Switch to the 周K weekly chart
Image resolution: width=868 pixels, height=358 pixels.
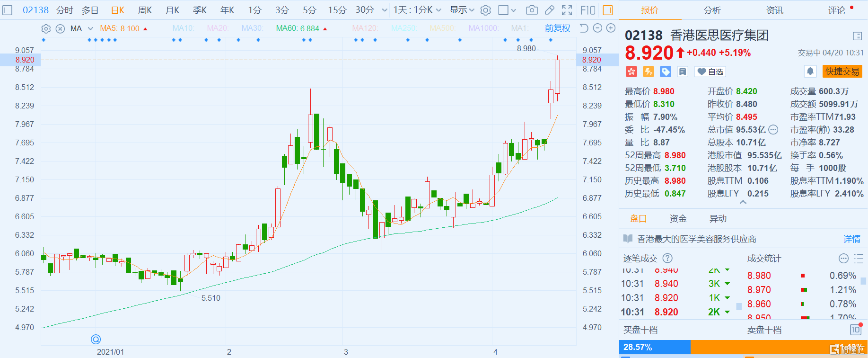(145, 10)
